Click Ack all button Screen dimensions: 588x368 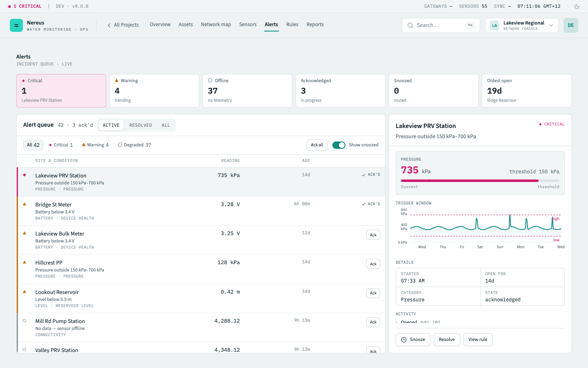pos(317,145)
